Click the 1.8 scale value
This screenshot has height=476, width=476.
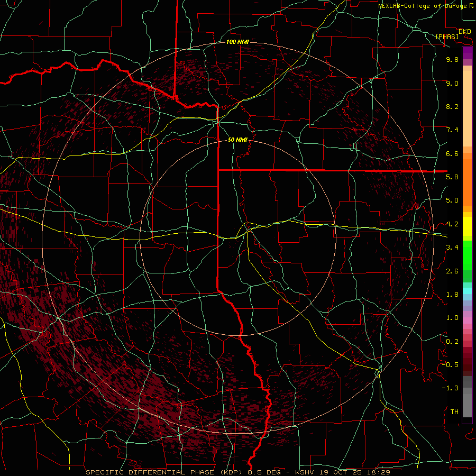pos(452,295)
